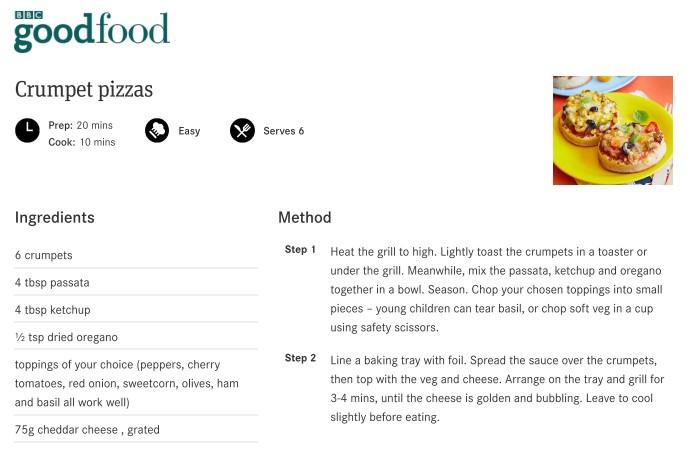Select the 6 crumpets ingredient row
Image resolution: width=696 pixels, height=467 pixels.
point(136,255)
